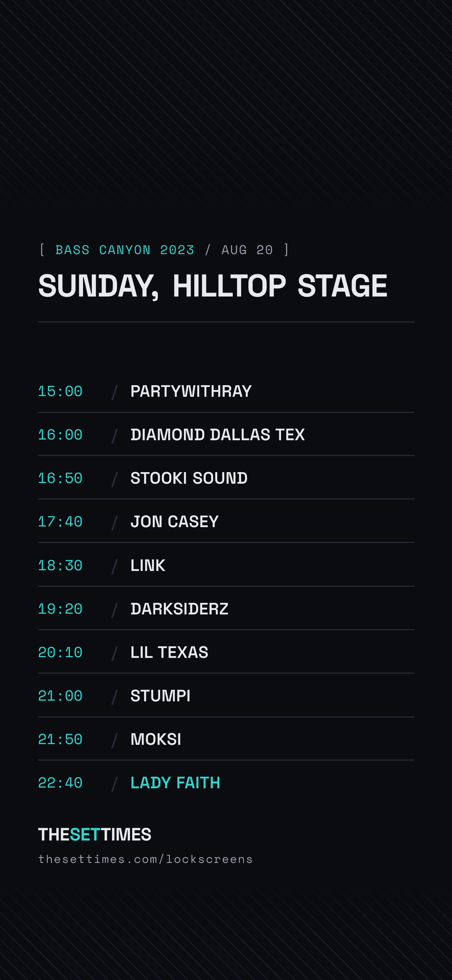Click the BASS CANYON 2023 label
This screenshot has width=452, height=980.
[125, 250]
